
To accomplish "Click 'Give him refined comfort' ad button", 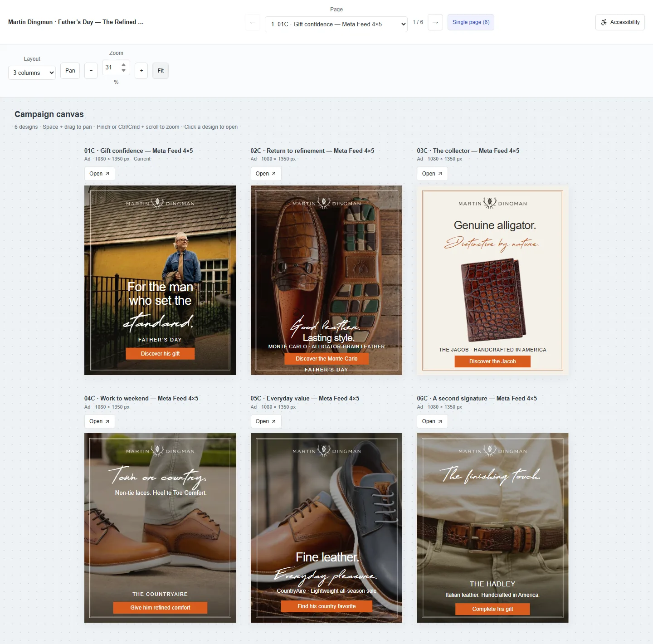I will tap(160, 608).
